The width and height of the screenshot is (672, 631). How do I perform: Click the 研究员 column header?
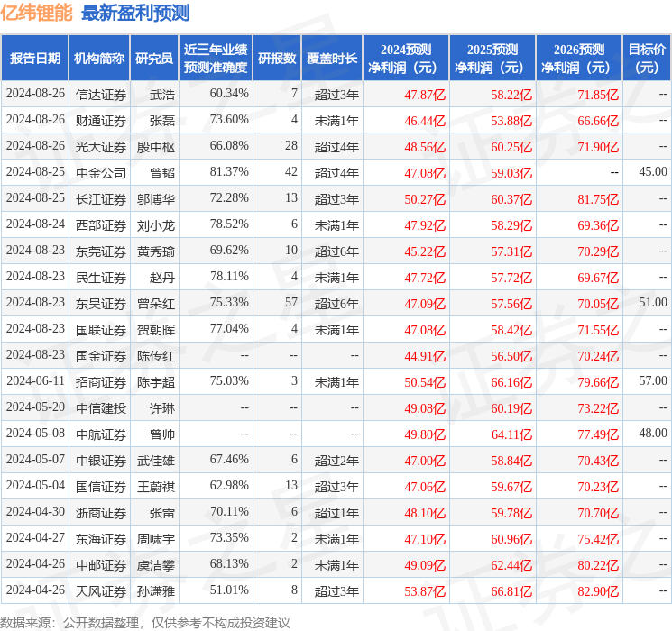coord(154,59)
